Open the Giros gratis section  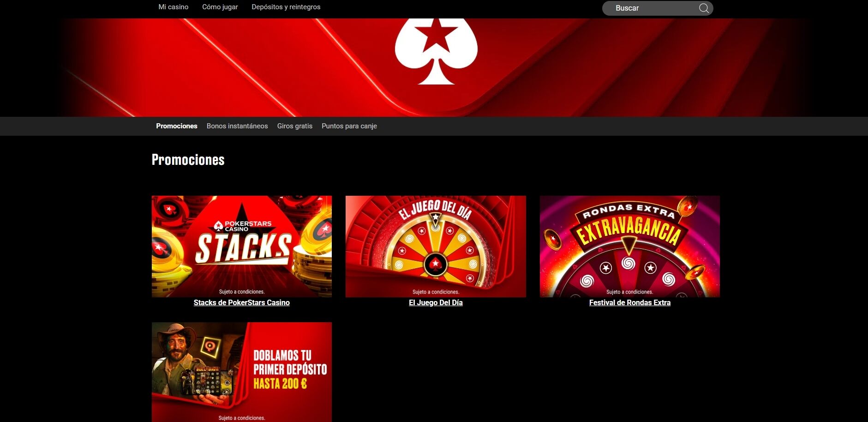(x=295, y=126)
